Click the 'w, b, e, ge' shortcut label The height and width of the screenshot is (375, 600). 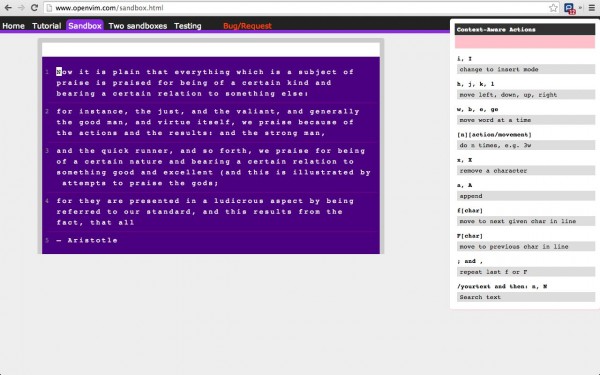tap(478, 109)
